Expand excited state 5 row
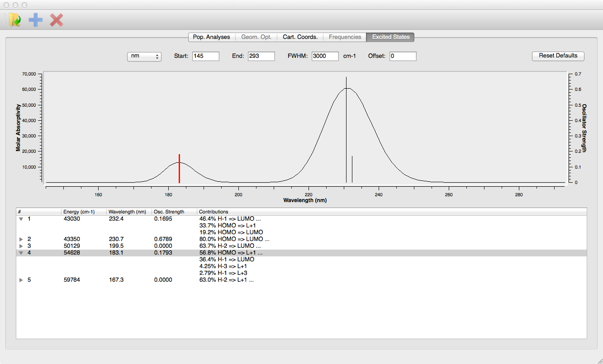 pyautogui.click(x=21, y=280)
